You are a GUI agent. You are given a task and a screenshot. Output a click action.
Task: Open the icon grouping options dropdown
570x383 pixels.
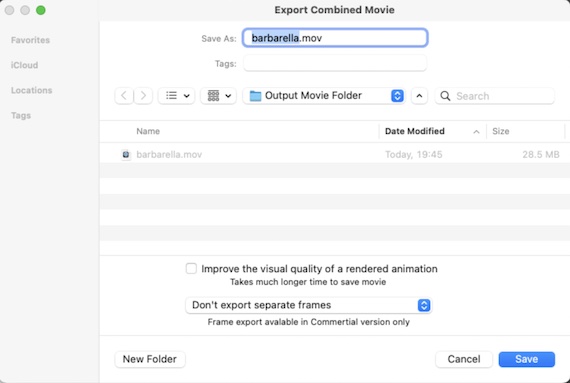[x=218, y=96]
